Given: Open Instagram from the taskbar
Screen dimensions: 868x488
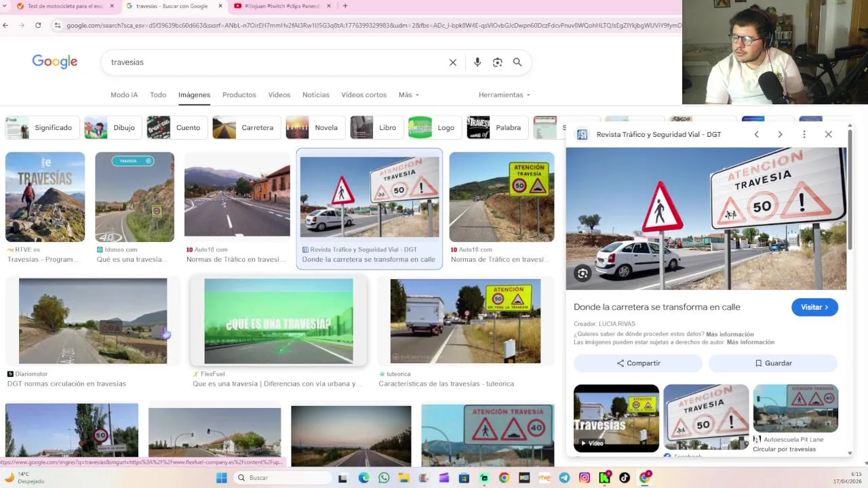Looking at the screenshot, I should pos(584,478).
